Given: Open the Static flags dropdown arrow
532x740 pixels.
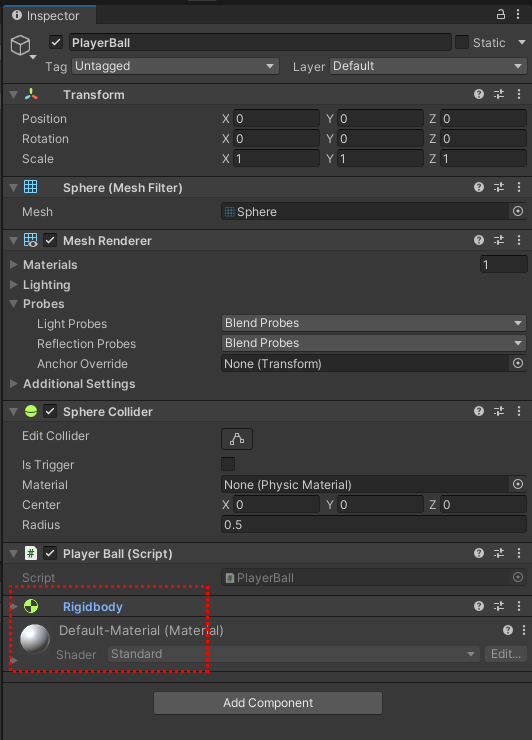Looking at the screenshot, I should tap(522, 42).
